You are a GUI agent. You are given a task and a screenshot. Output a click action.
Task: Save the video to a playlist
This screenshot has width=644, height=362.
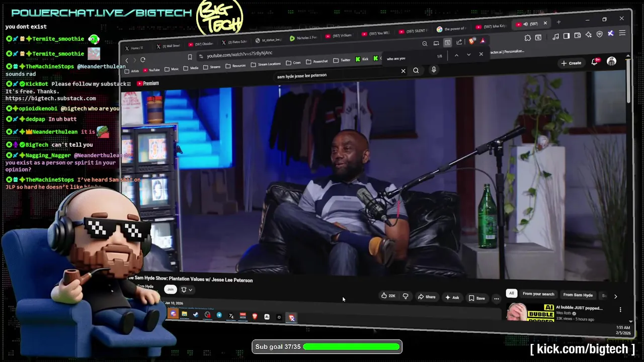tap(476, 298)
